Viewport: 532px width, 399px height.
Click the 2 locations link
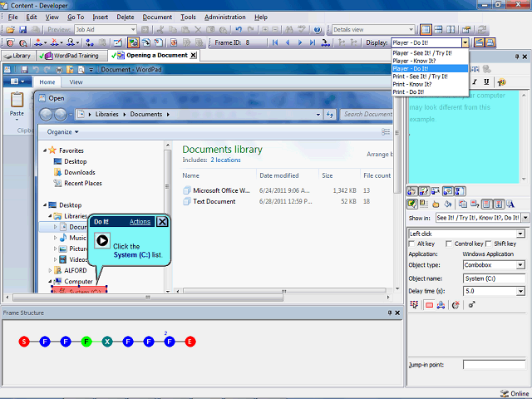click(x=225, y=160)
